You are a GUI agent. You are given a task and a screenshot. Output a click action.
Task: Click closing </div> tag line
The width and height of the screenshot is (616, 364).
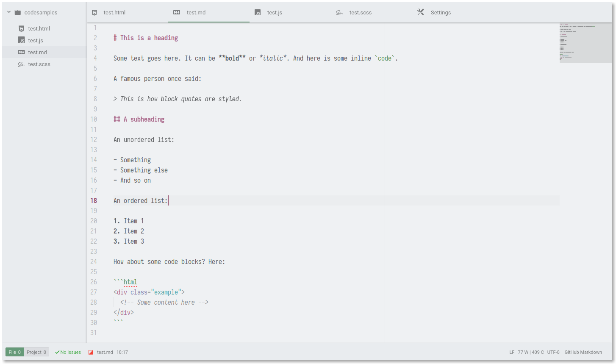coord(124,313)
